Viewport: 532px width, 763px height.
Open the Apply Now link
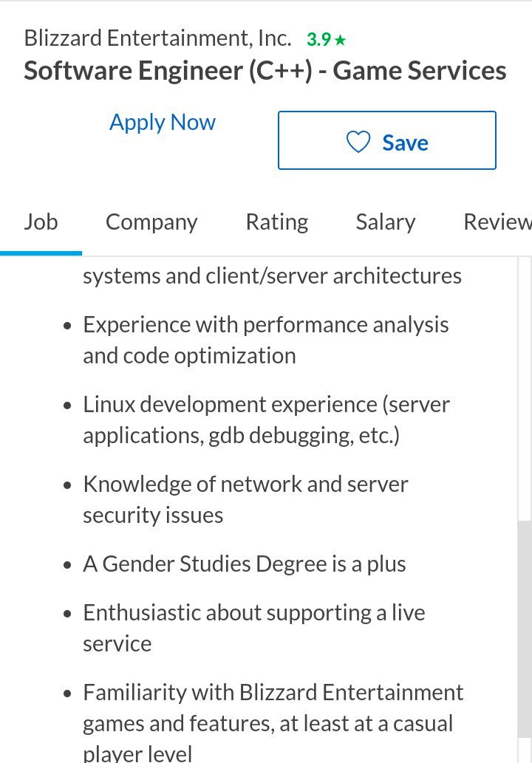pyautogui.click(x=162, y=123)
